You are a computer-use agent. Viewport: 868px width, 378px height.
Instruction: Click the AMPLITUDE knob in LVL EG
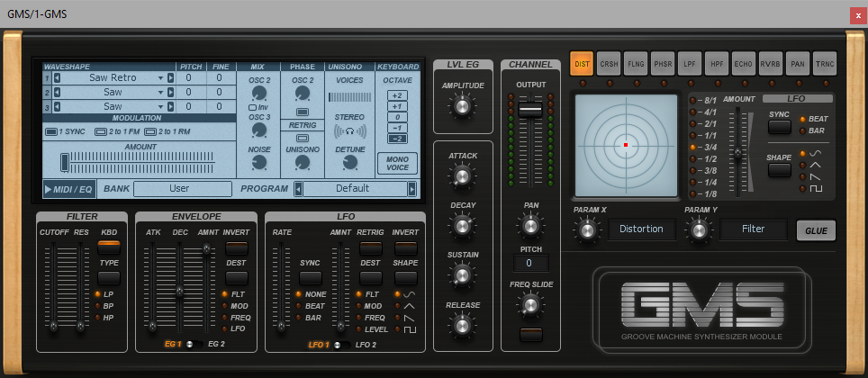tap(462, 106)
